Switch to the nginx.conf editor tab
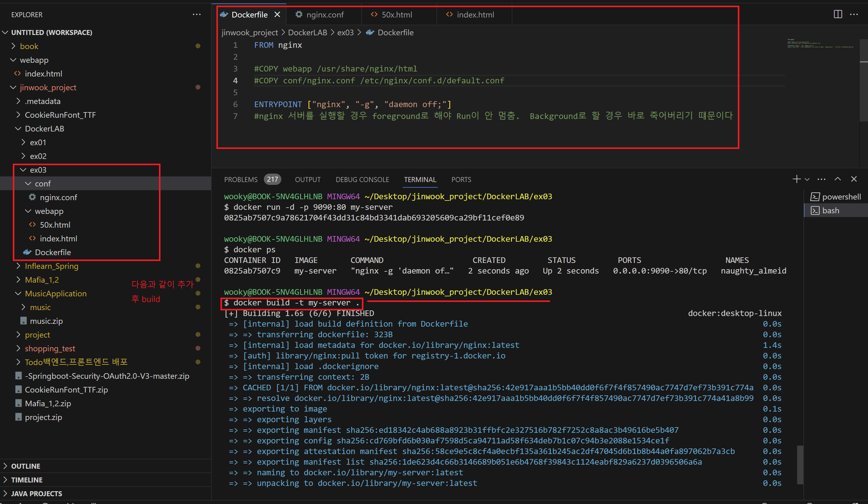868x504 pixels. (324, 14)
